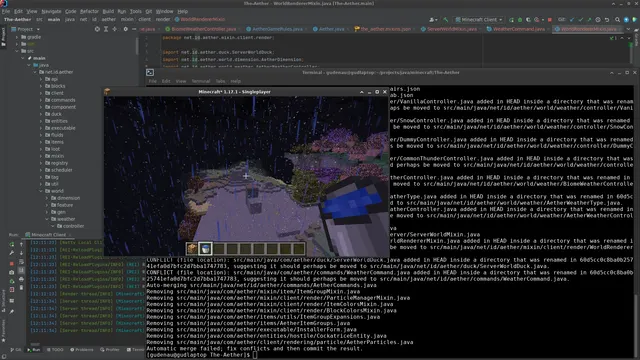Viewport: 640px width, 360px height.
Task: Expand the entities package
Action: click(41, 121)
